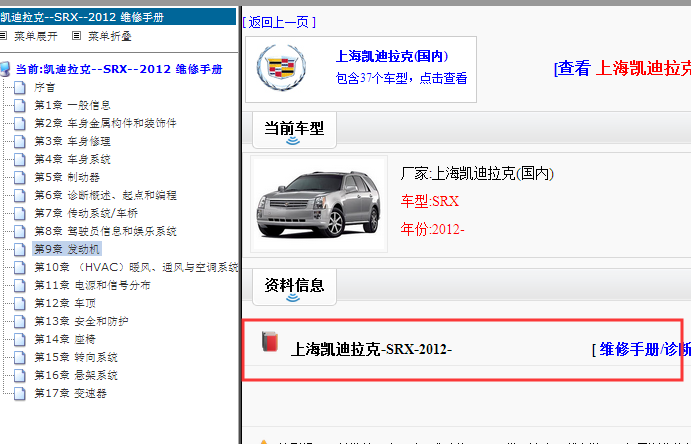This screenshot has width=691, height=444.
Task: Click the 菜单展开 list icon
Action: click(3, 36)
